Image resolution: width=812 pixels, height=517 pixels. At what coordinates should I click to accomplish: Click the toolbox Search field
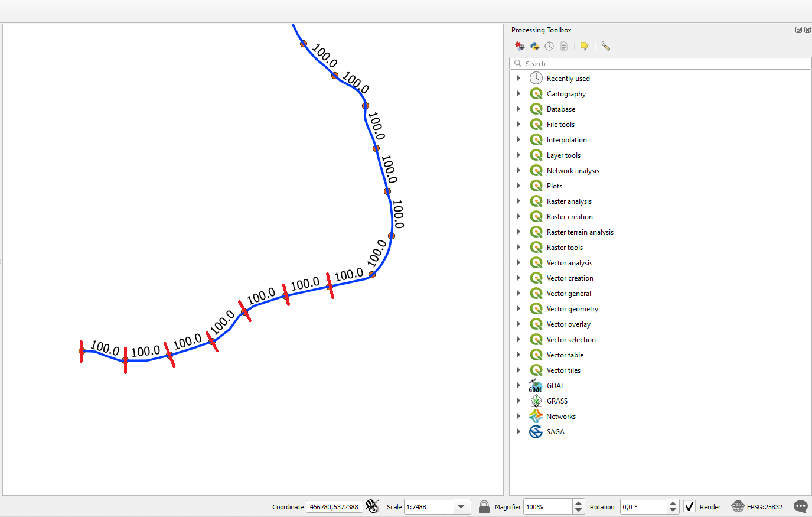point(660,63)
